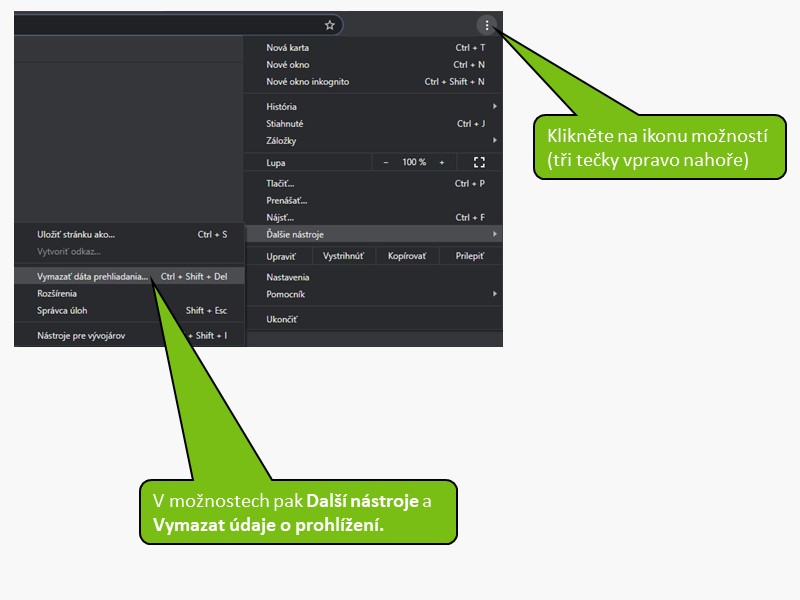Click the fullscreen icon next to zoom
The height and width of the screenshot is (600, 800).
click(478, 162)
